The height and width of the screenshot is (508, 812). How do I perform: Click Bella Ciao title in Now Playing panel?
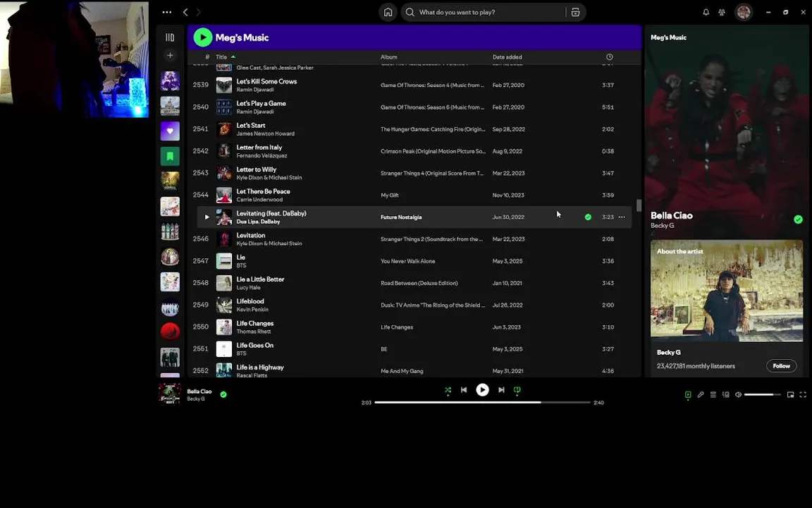coord(672,216)
